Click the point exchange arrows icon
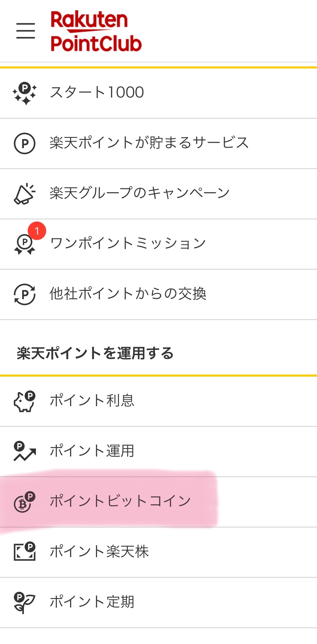This screenshot has width=317, height=644. [25, 294]
